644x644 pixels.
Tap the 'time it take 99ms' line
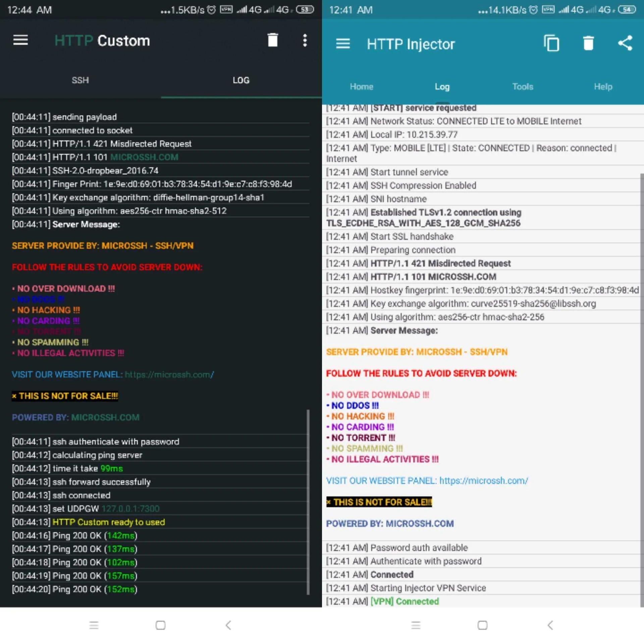point(67,469)
